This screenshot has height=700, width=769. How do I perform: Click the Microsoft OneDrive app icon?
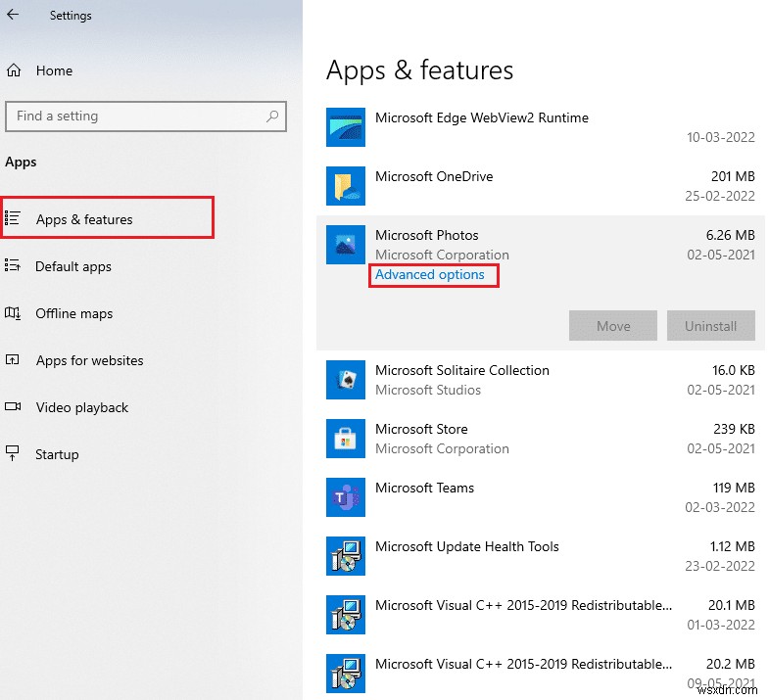346,186
